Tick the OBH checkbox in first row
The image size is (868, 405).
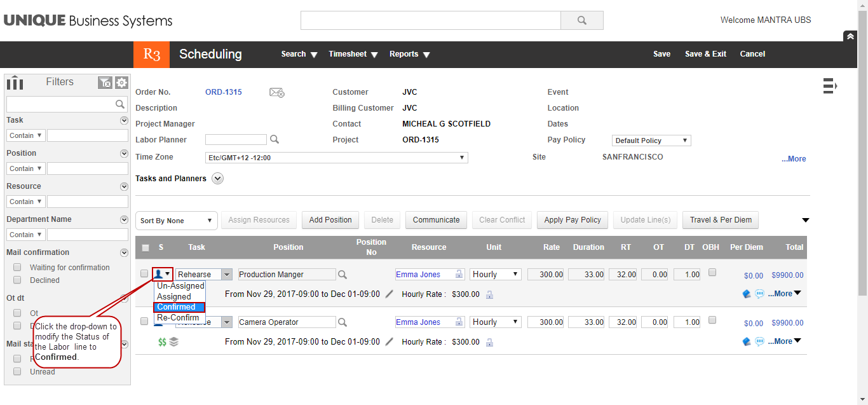pyautogui.click(x=712, y=272)
